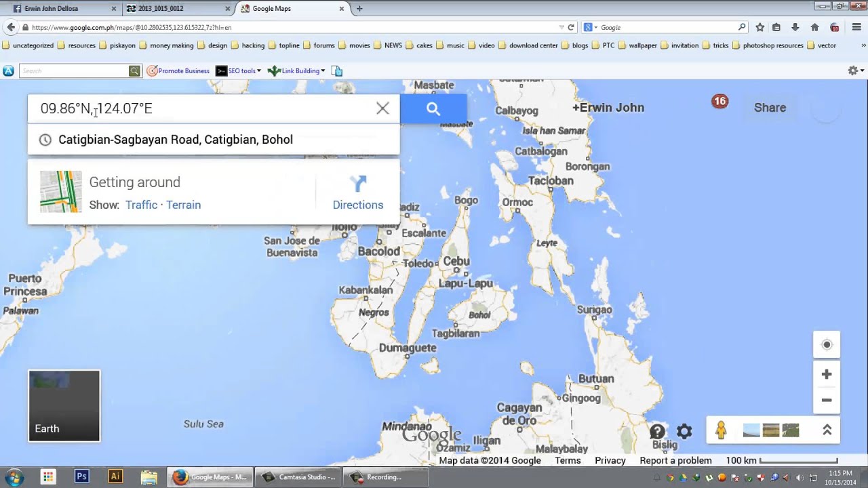Open the map settings gear icon

point(684,431)
